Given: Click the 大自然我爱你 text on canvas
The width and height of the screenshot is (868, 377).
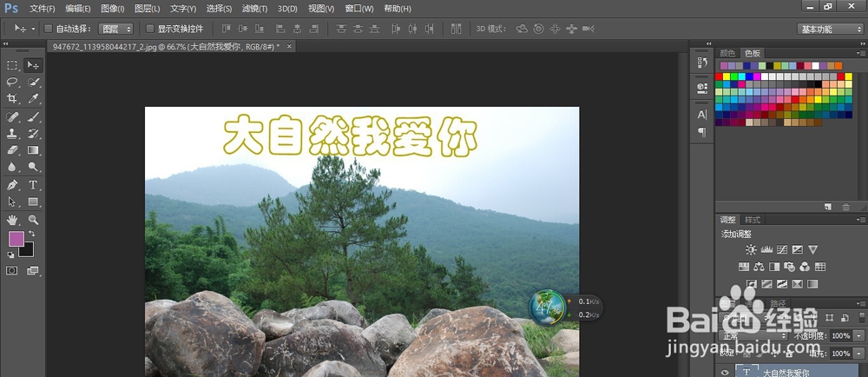Looking at the screenshot, I should pyautogui.click(x=350, y=136).
